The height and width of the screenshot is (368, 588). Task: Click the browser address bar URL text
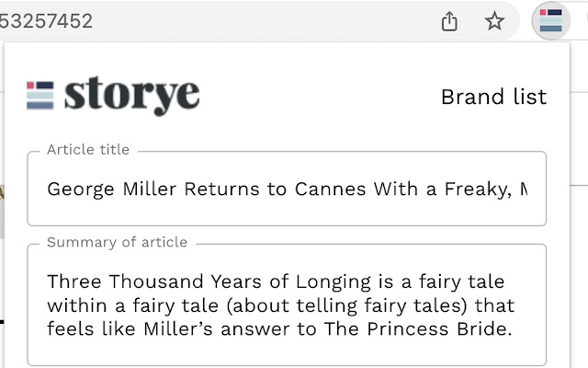coord(46,21)
